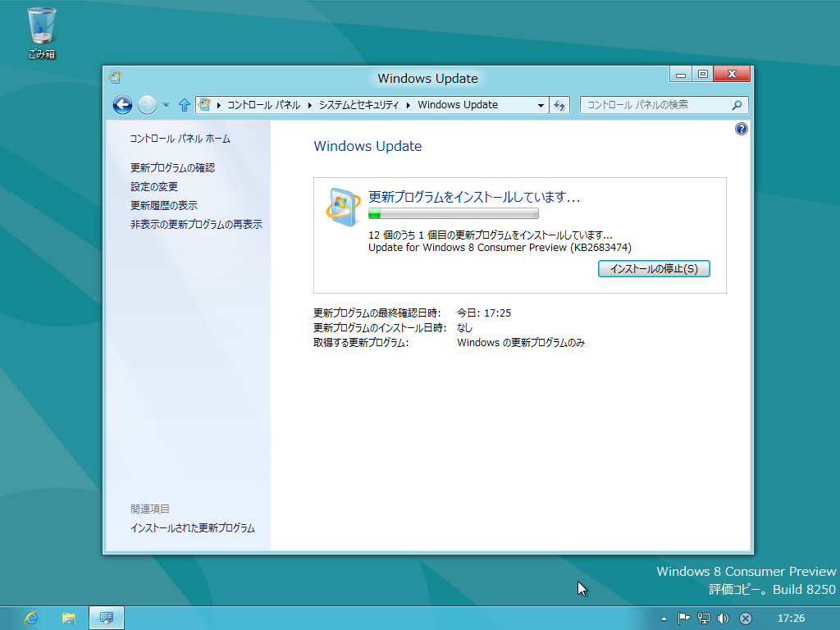
Task: Close the Windows Update window
Action: coord(732,75)
